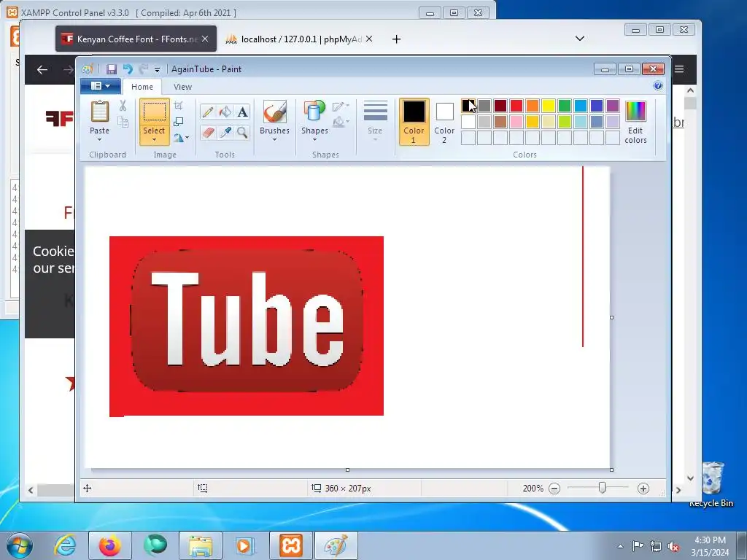Viewport: 747px width, 560px height.
Task: Activate the Color 2 button
Action: point(444,122)
